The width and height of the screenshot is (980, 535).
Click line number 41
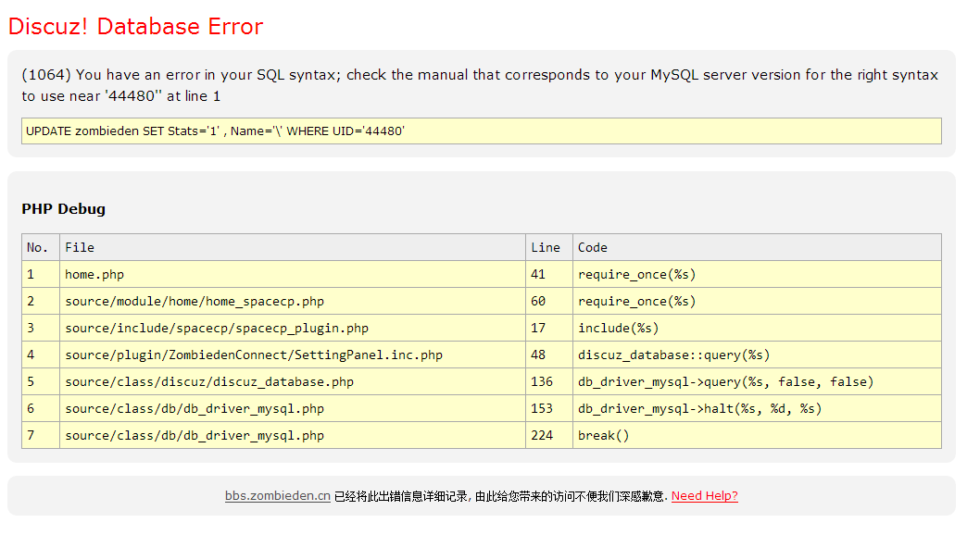(x=538, y=274)
